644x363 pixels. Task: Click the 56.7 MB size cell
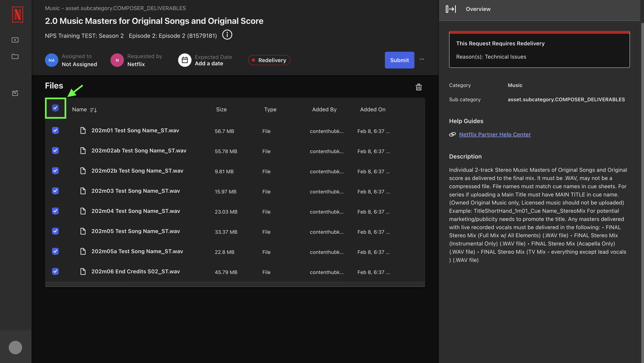click(225, 131)
